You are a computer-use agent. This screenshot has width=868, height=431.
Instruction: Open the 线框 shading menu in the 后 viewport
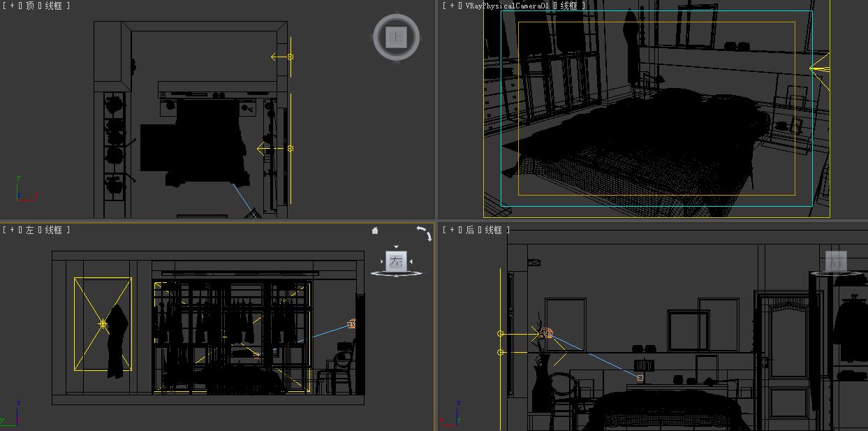[494, 230]
